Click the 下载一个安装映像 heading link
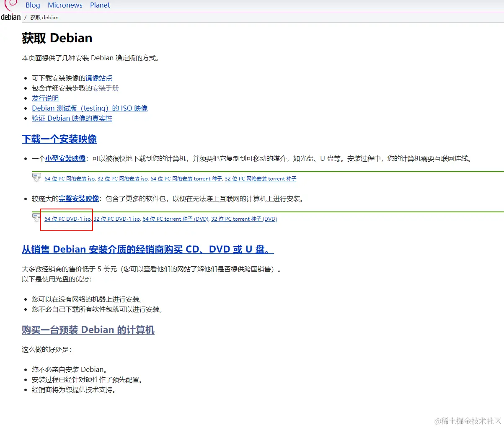 click(x=59, y=139)
